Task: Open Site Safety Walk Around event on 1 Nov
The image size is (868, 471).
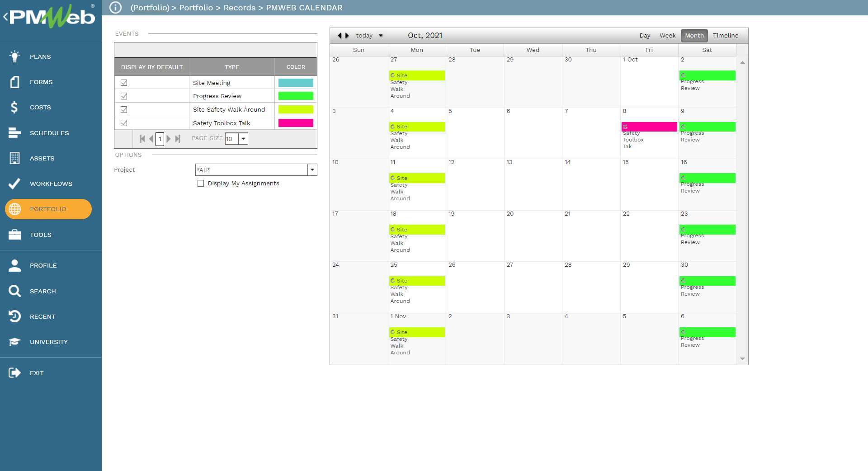Action: point(417,332)
